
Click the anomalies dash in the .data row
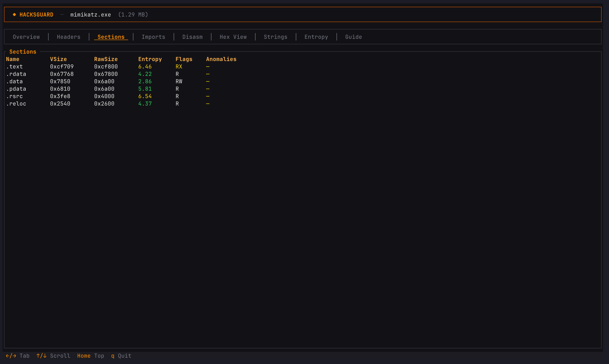(208, 81)
